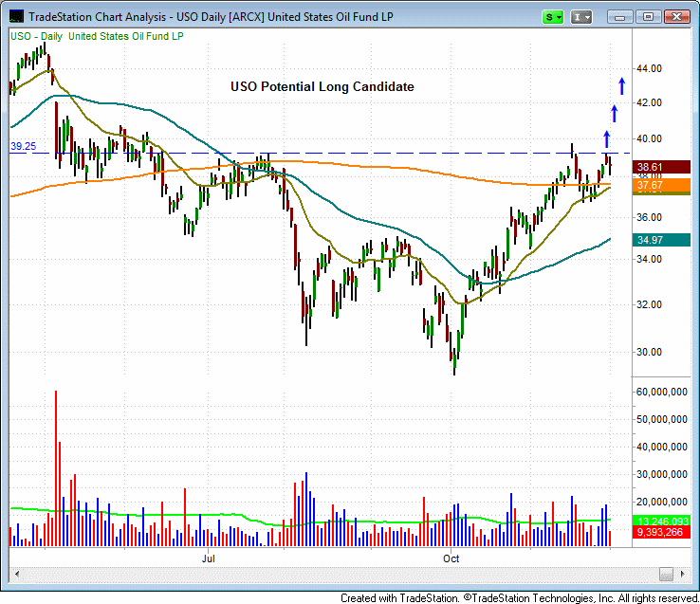Image resolution: width=700 pixels, height=604 pixels.
Task: Minimize the chart analysis window
Action: tap(619, 17)
